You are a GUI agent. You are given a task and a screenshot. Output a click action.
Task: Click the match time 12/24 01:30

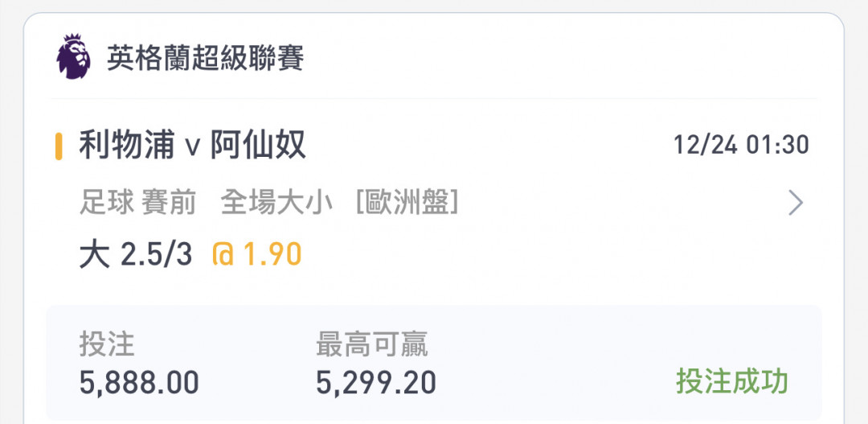click(741, 145)
